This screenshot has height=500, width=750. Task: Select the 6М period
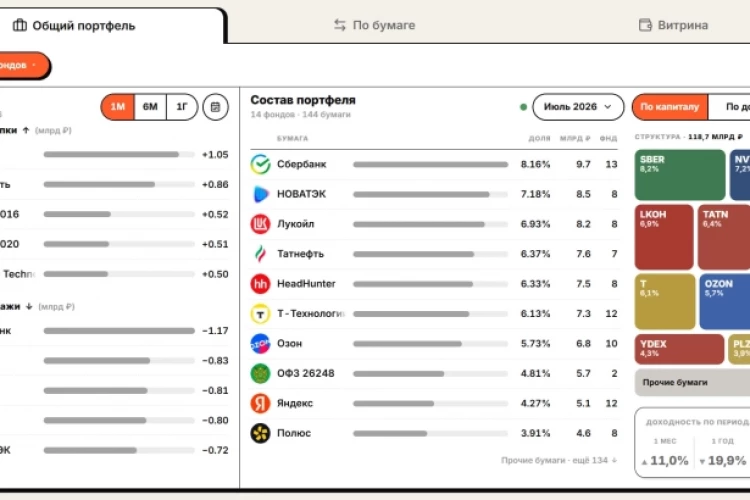click(x=150, y=107)
